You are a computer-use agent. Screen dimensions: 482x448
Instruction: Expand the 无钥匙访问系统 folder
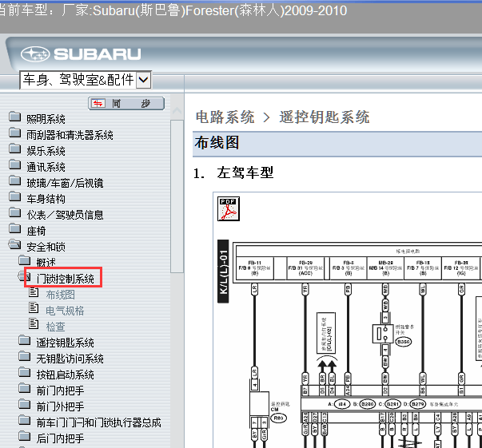point(70,359)
